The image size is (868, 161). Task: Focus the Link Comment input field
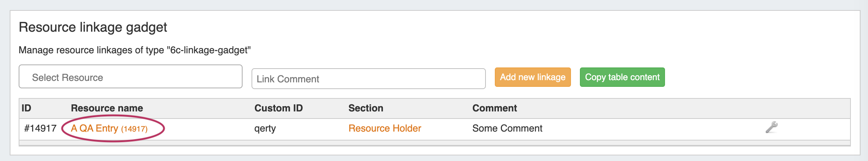(x=368, y=79)
